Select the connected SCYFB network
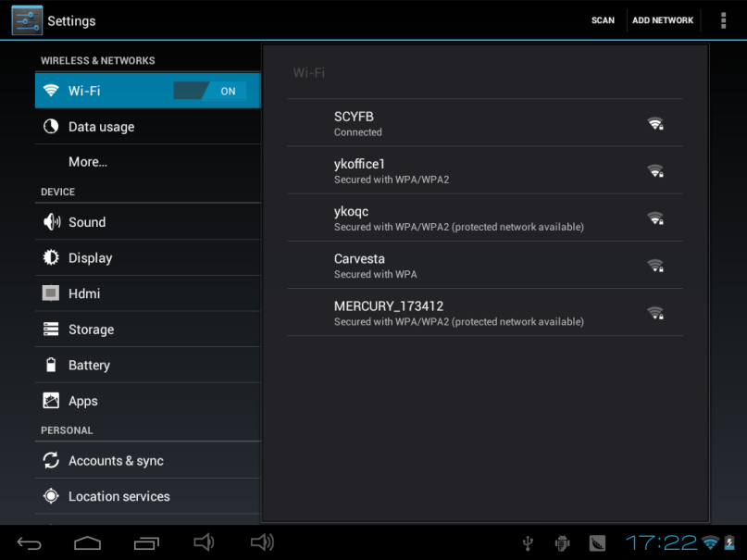The height and width of the screenshot is (560, 747). [x=485, y=123]
